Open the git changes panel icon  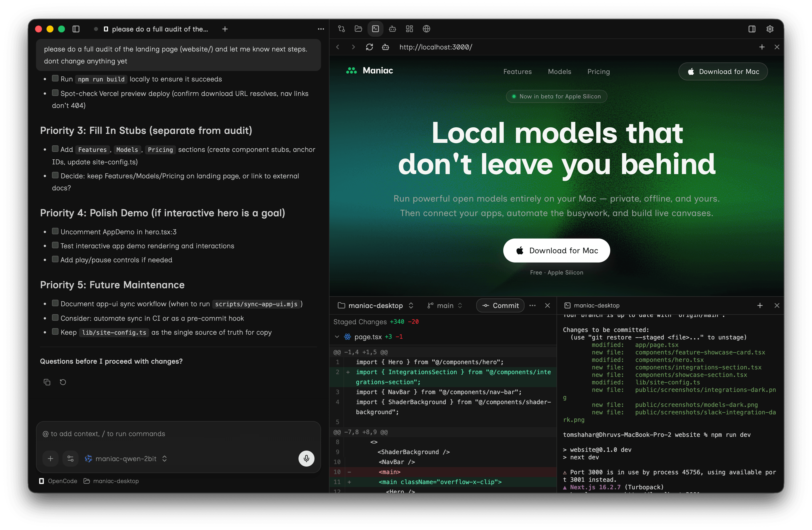[341, 29]
